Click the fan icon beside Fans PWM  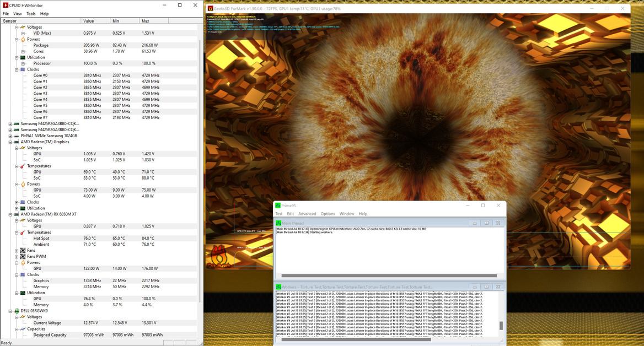tap(23, 257)
